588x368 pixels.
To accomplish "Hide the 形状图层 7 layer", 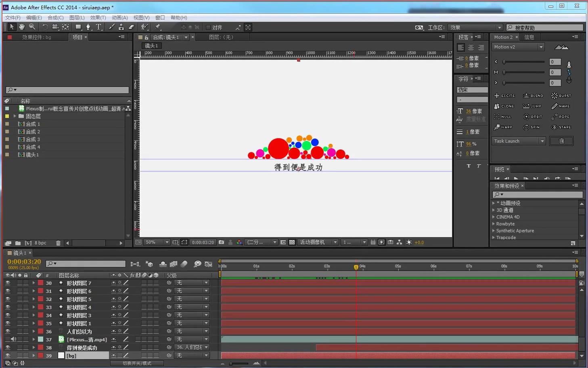I will [7, 283].
